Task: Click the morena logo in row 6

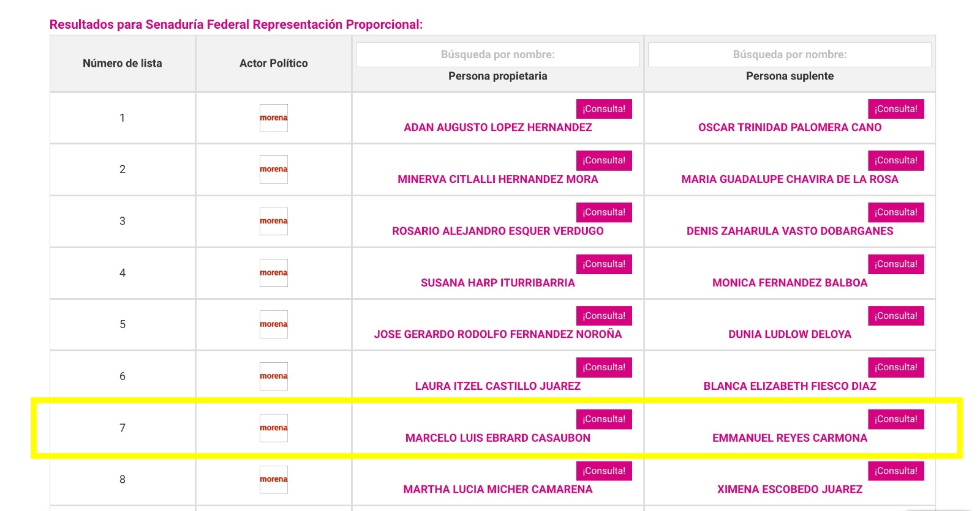Action: tap(273, 376)
